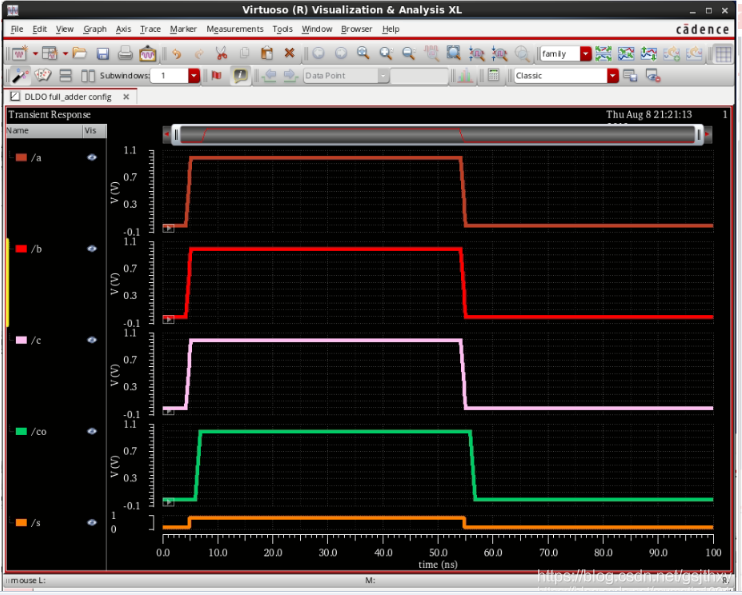Save using the floppy disk icon

(103, 53)
